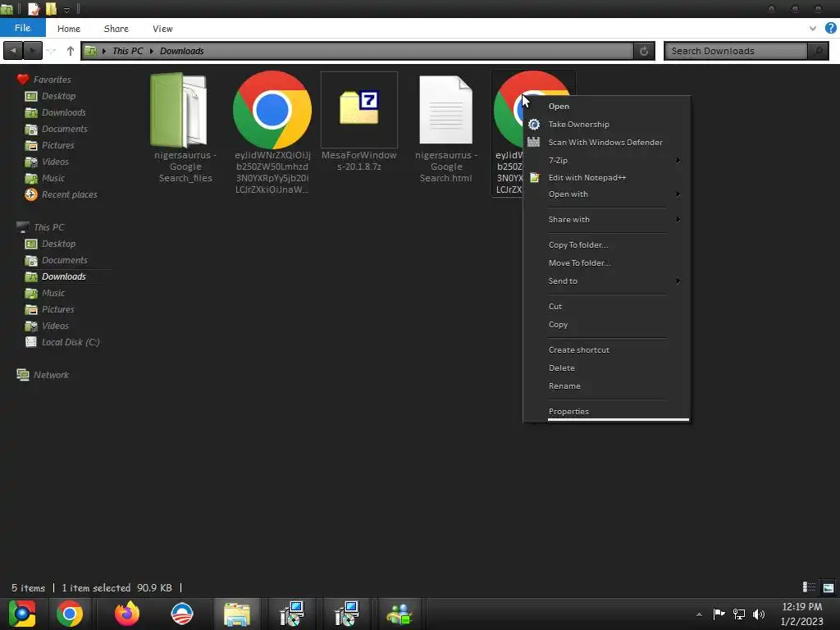The width and height of the screenshot is (840, 630).
Task: Click the volume speaker tray icon
Action: click(759, 614)
